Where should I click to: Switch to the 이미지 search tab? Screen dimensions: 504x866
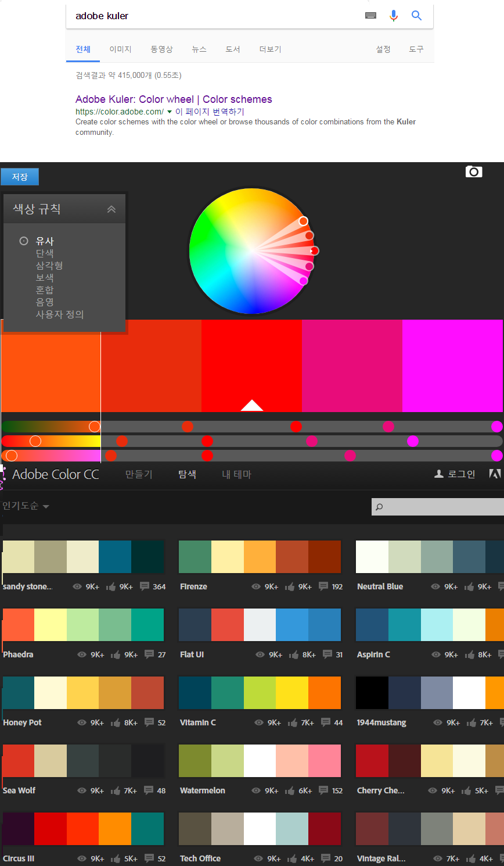pyautogui.click(x=121, y=49)
